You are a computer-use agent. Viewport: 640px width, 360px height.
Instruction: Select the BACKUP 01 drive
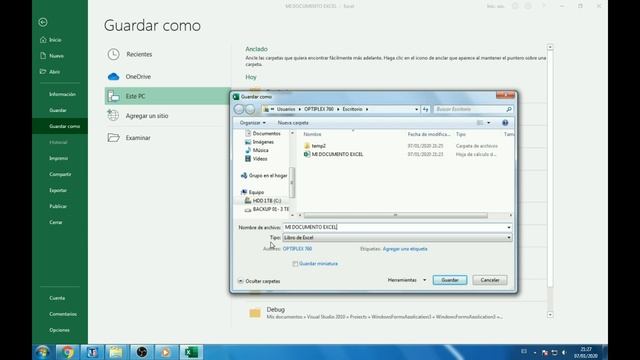point(267,209)
